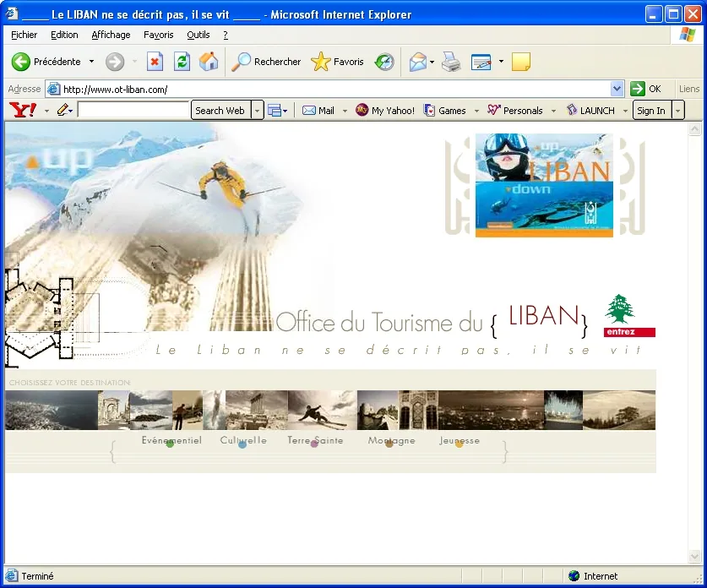The height and width of the screenshot is (588, 707).
Task: Expand the Précédente history dropdown arrow
Action: pyautogui.click(x=91, y=62)
